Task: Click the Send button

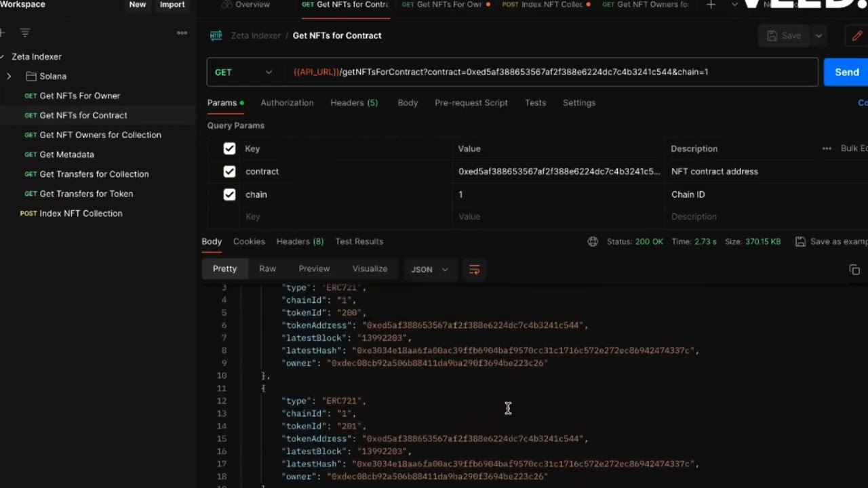Action: [x=846, y=72]
